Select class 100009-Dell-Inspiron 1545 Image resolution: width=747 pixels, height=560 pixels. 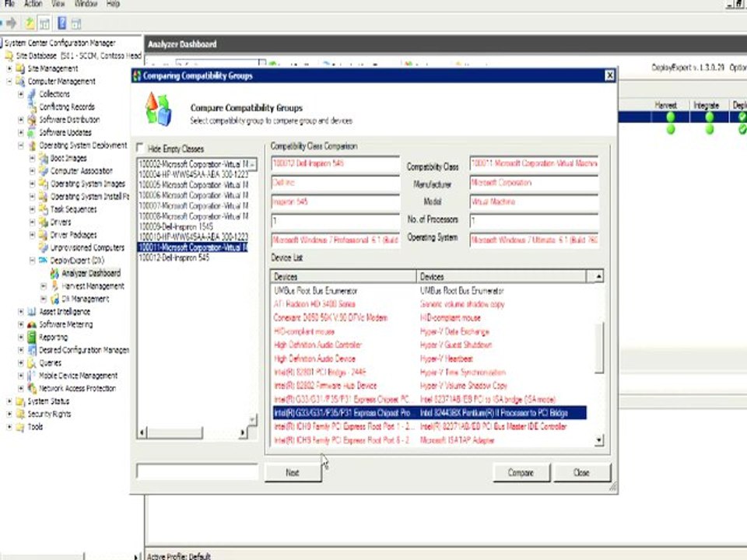[192, 226]
